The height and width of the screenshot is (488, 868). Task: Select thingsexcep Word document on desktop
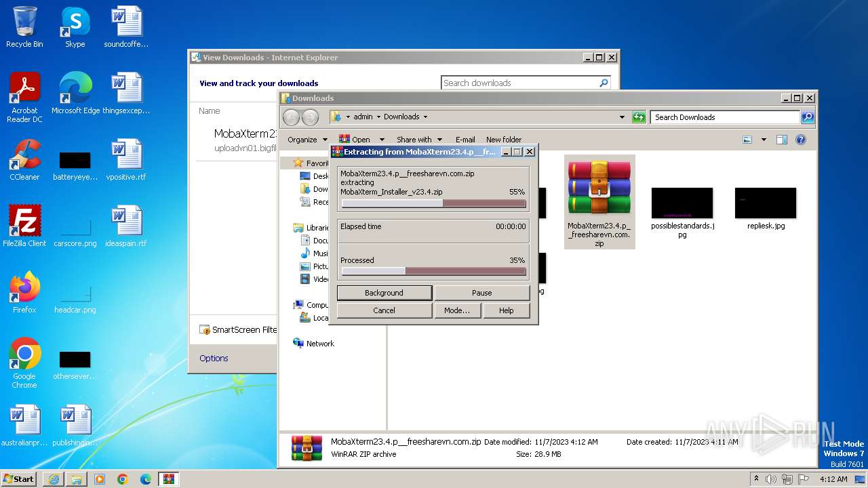pyautogui.click(x=126, y=94)
